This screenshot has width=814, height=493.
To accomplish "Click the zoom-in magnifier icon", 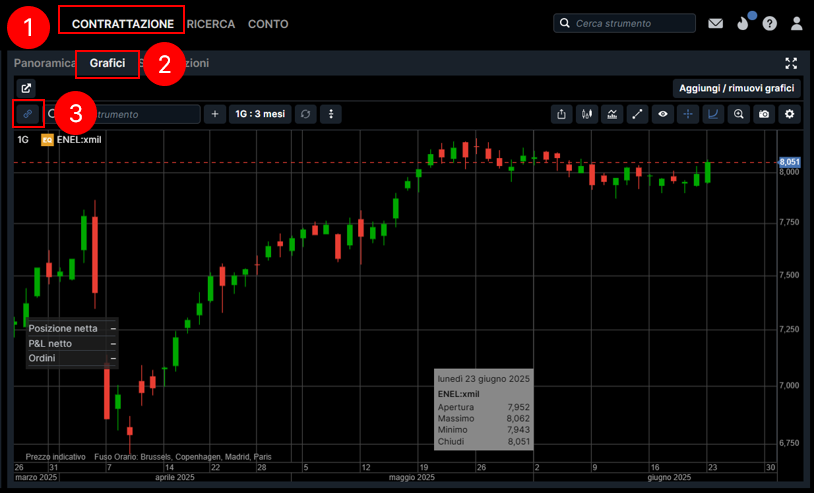I will click(739, 114).
